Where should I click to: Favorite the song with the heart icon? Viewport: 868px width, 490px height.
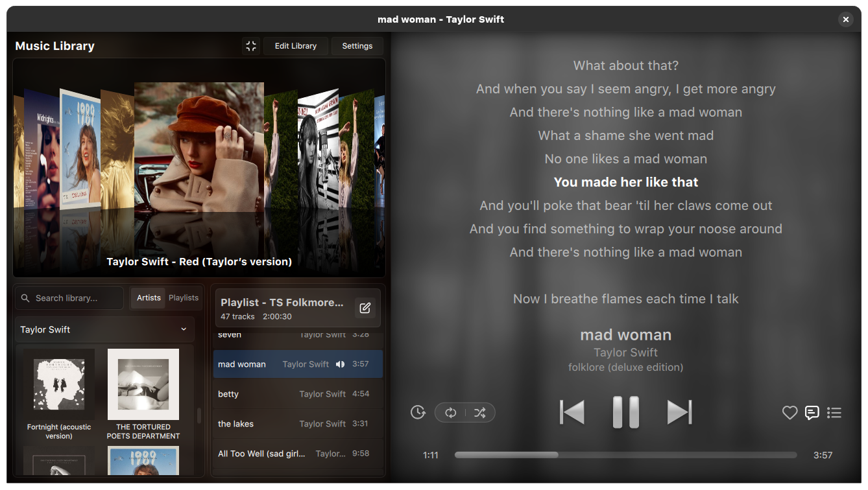(x=790, y=413)
